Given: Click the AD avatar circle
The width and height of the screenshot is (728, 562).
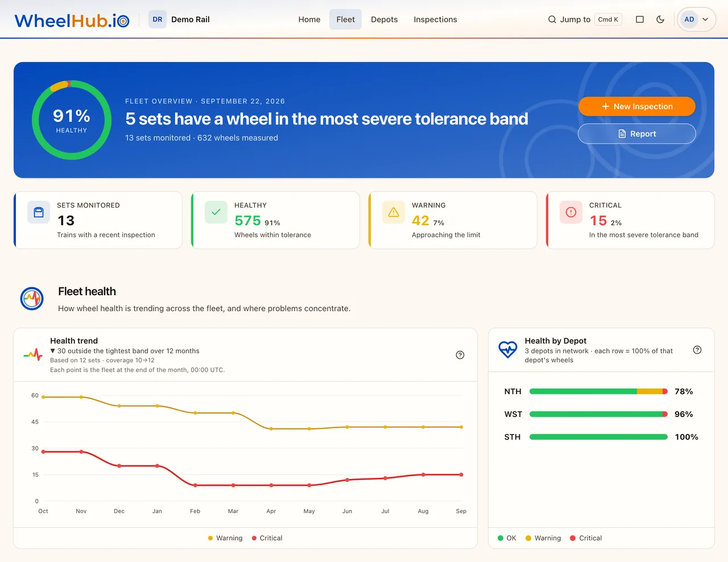Looking at the screenshot, I should coord(689,19).
